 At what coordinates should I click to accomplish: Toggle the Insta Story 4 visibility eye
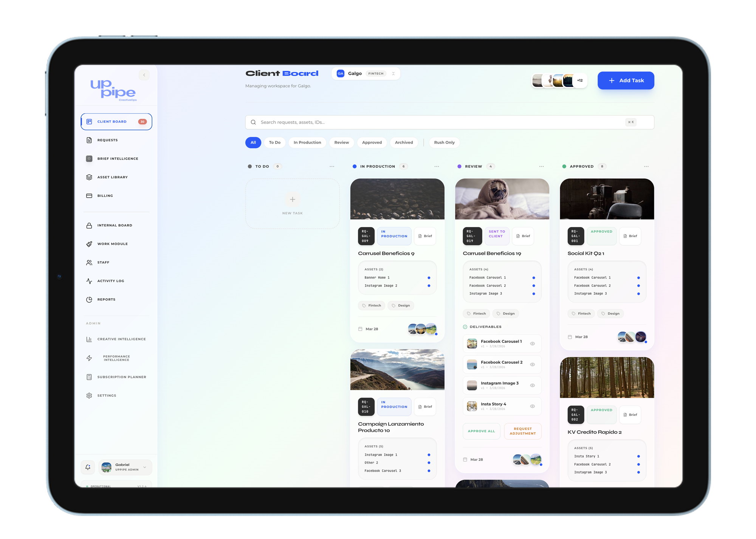[533, 406]
